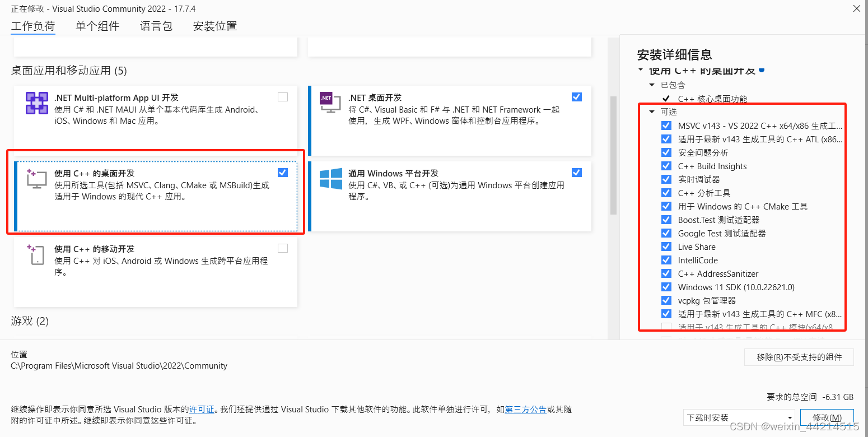Viewport: 868px width, 437px height.
Task: Open the 许可证 link
Action: pyautogui.click(x=202, y=410)
